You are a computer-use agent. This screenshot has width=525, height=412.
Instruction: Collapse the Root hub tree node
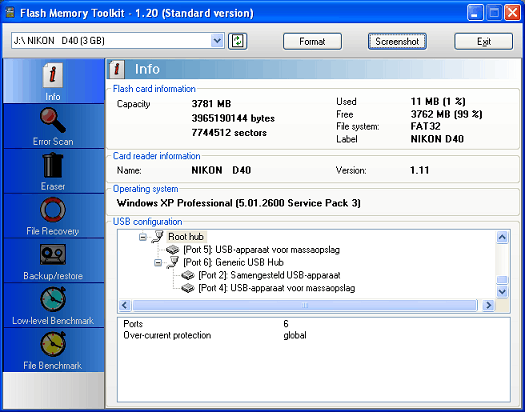pyautogui.click(x=143, y=237)
